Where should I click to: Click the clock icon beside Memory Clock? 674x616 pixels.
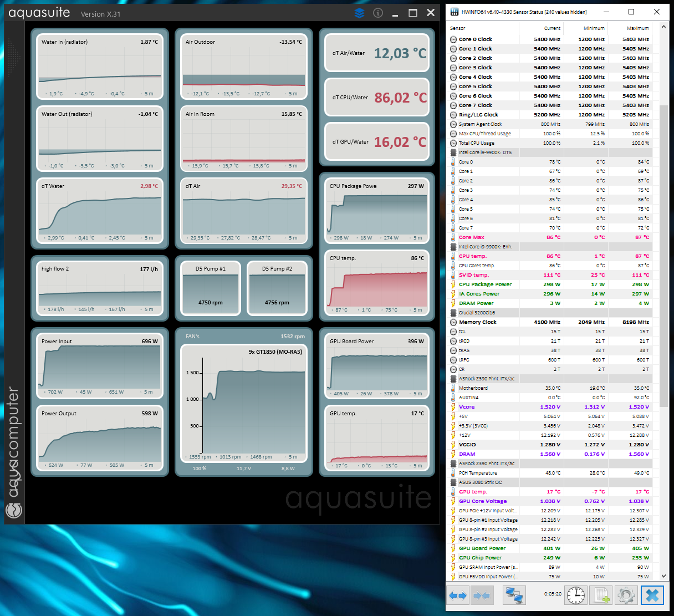453,322
